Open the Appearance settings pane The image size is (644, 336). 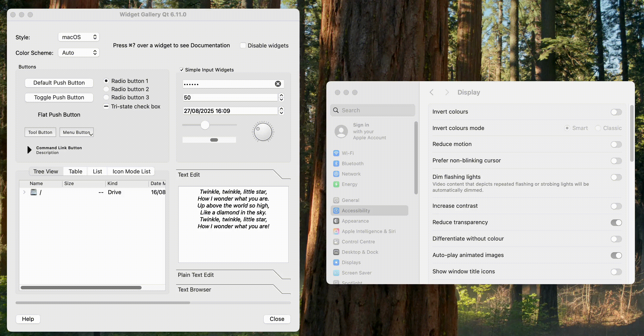coord(355,221)
